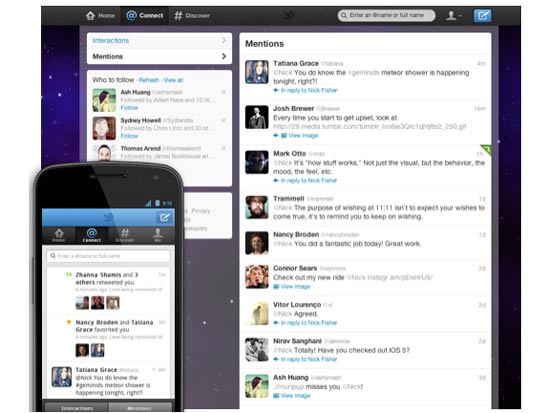This screenshot has height=413, width=550.
Task: Tap the Me profile icon on phone
Action: [x=158, y=235]
